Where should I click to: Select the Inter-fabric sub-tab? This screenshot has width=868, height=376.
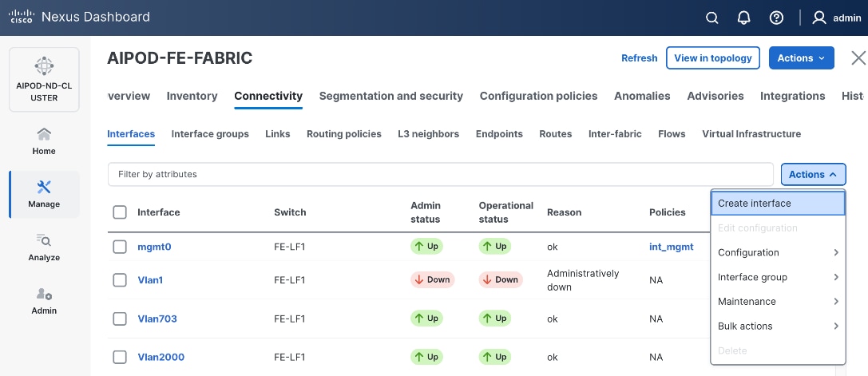[x=615, y=134]
